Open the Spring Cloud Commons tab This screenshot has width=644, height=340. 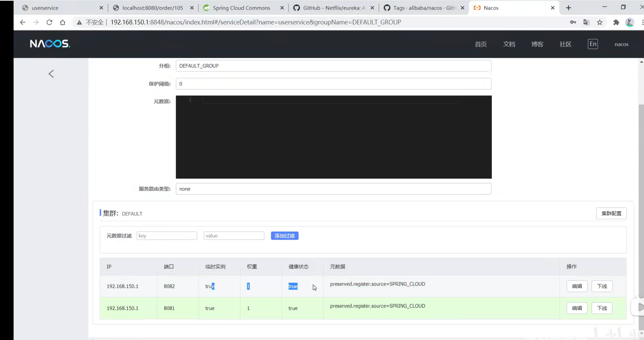(241, 8)
